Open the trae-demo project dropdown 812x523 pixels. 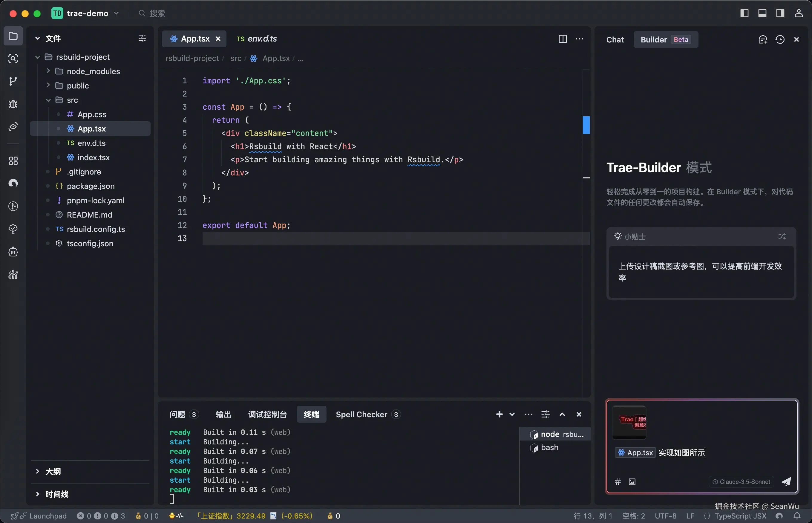point(88,13)
